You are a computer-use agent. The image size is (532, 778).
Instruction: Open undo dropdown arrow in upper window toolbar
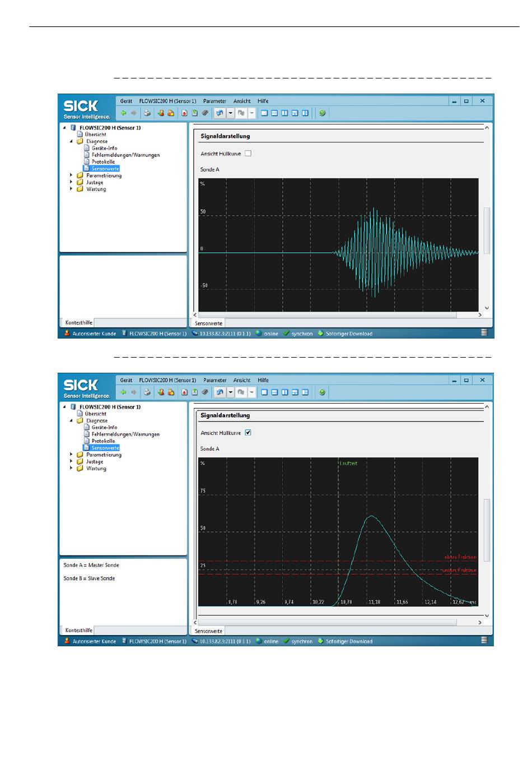click(x=230, y=113)
